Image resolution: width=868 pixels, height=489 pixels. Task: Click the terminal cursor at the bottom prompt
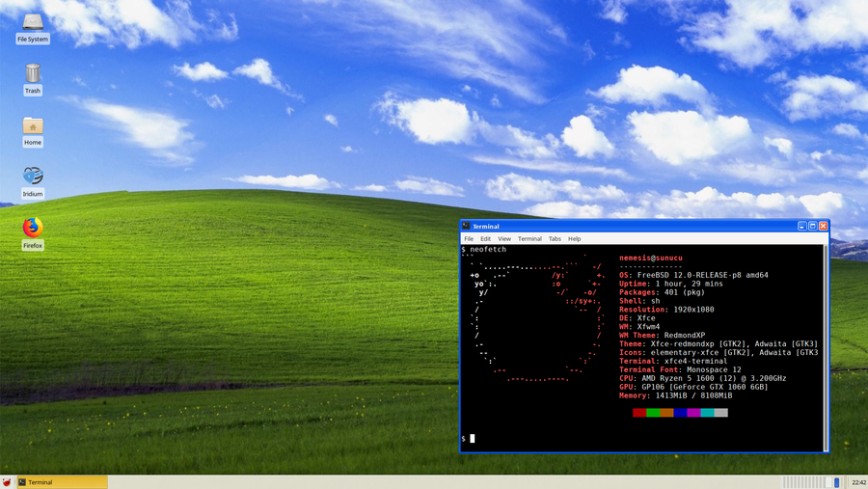[x=473, y=439]
